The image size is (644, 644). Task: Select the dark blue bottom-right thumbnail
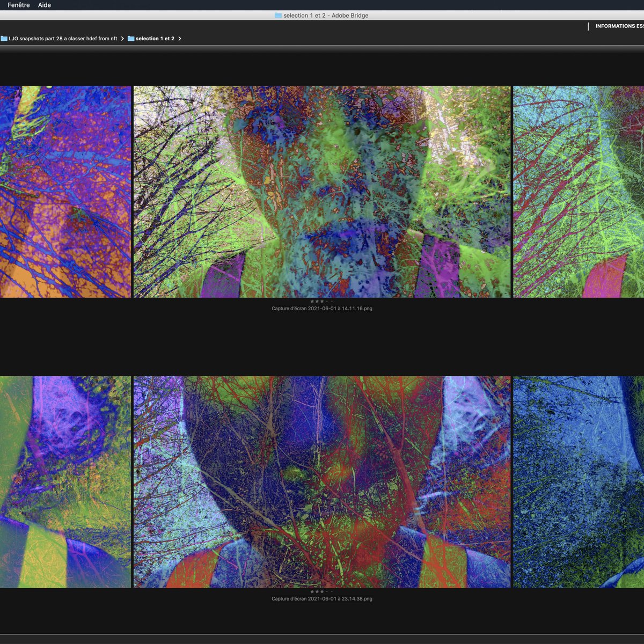(579, 482)
